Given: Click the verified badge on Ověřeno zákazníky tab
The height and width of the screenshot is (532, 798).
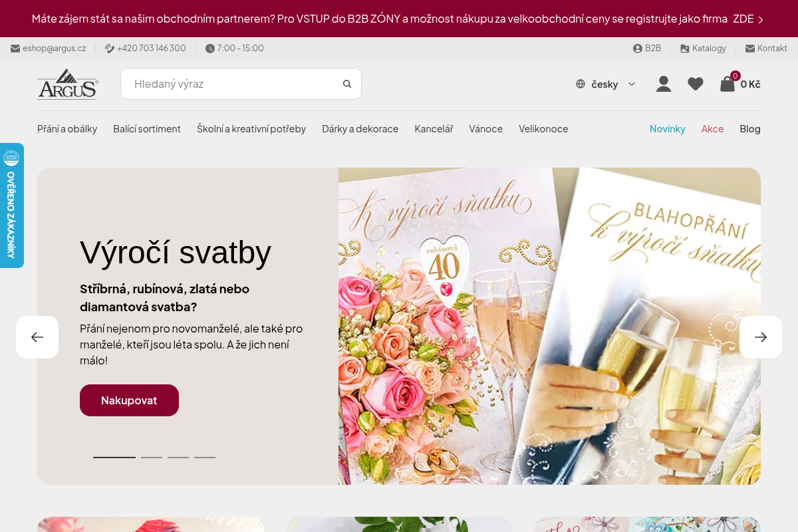Looking at the screenshot, I should [x=11, y=158].
